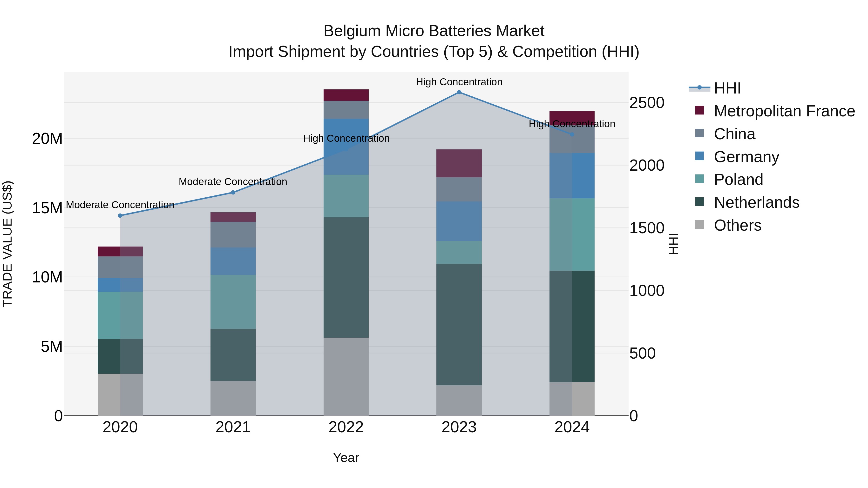Click the 1500 right HHI axis tick
Image resolution: width=868 pixels, height=488 pixels.
(647, 228)
